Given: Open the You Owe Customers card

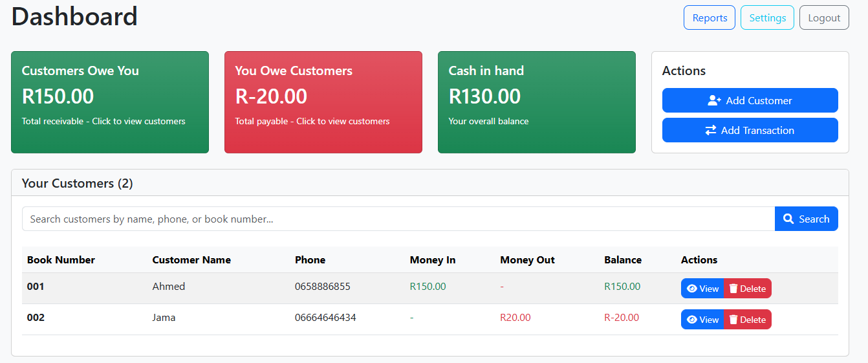Looking at the screenshot, I should 323,102.
